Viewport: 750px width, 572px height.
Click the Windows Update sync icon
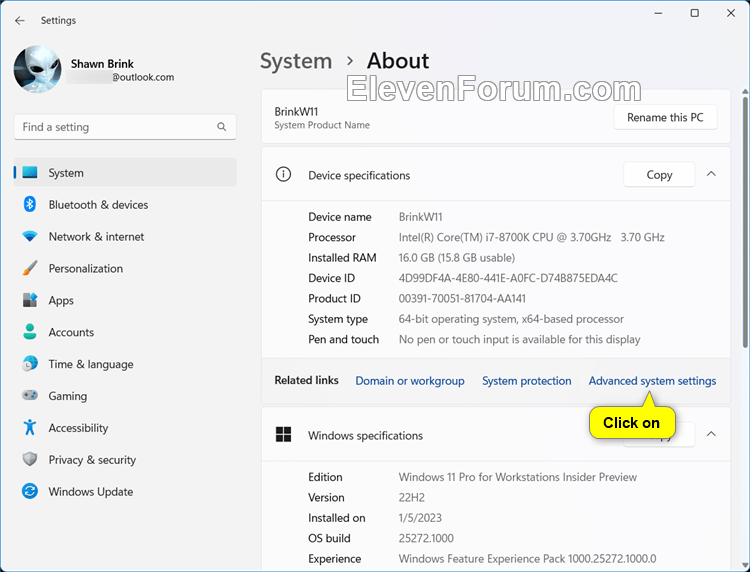[30, 491]
